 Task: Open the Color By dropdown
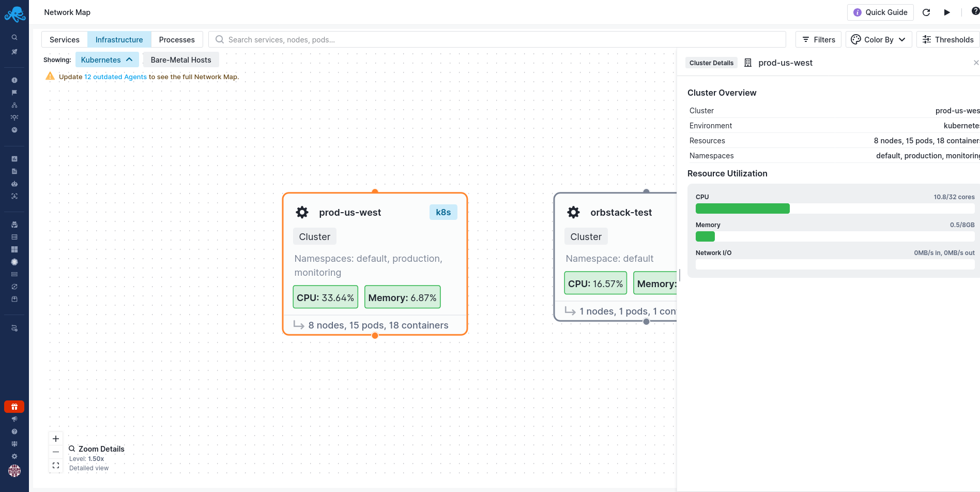(878, 40)
